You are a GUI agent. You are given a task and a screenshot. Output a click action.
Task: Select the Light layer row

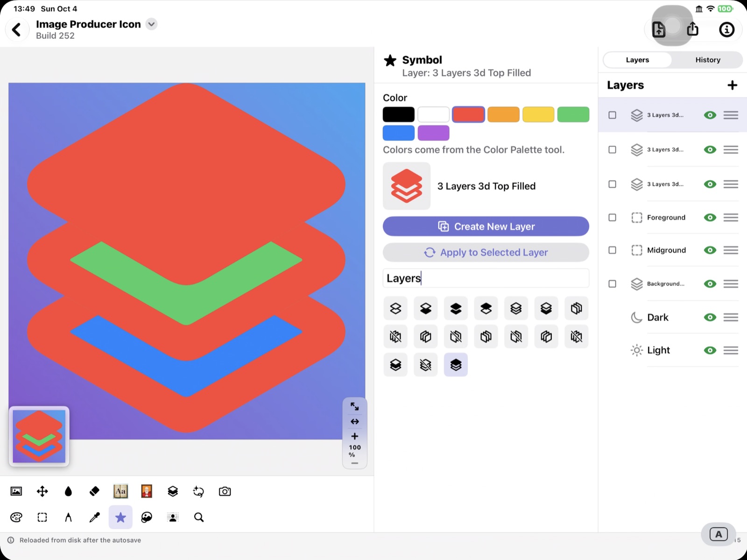click(x=673, y=350)
